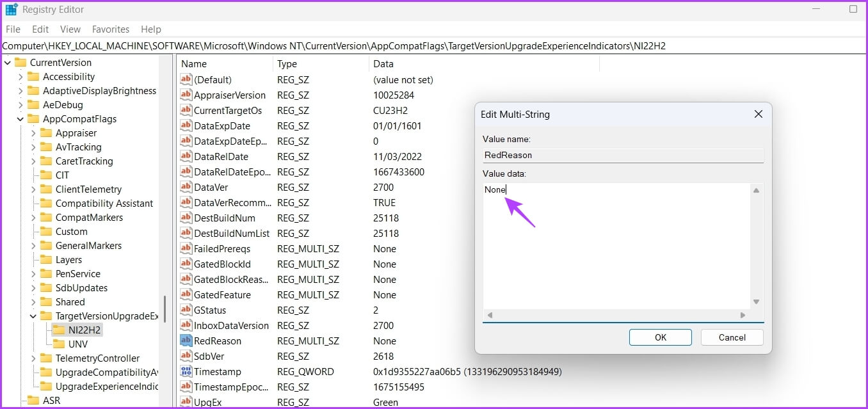Click the Value name field showing RedReason
The image size is (868, 409).
click(x=623, y=155)
